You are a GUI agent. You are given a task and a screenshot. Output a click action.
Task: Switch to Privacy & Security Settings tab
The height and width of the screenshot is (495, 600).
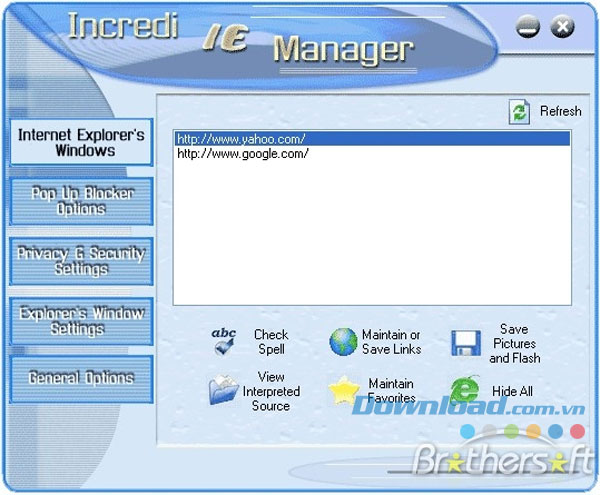pos(82,261)
